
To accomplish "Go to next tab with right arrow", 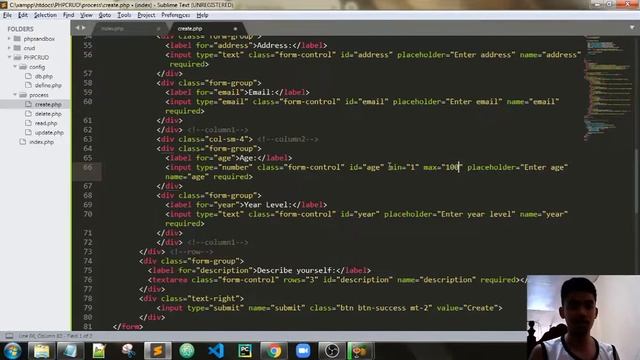I will point(84,28).
